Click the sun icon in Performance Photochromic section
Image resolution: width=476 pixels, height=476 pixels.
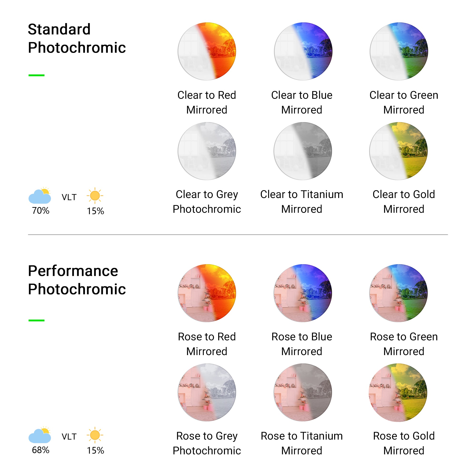pos(95,435)
